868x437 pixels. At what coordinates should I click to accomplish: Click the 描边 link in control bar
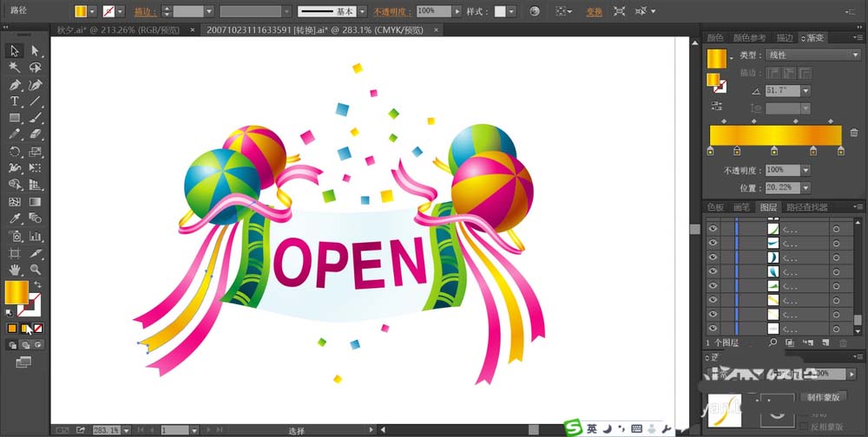pyautogui.click(x=145, y=11)
